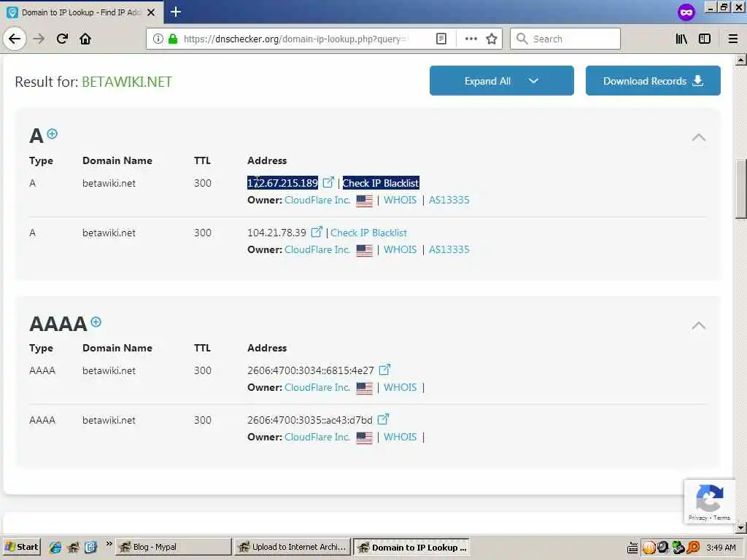Screen dimensions: 747x560
Task: Click the reCAPTCHA badge icon
Action: click(x=709, y=498)
